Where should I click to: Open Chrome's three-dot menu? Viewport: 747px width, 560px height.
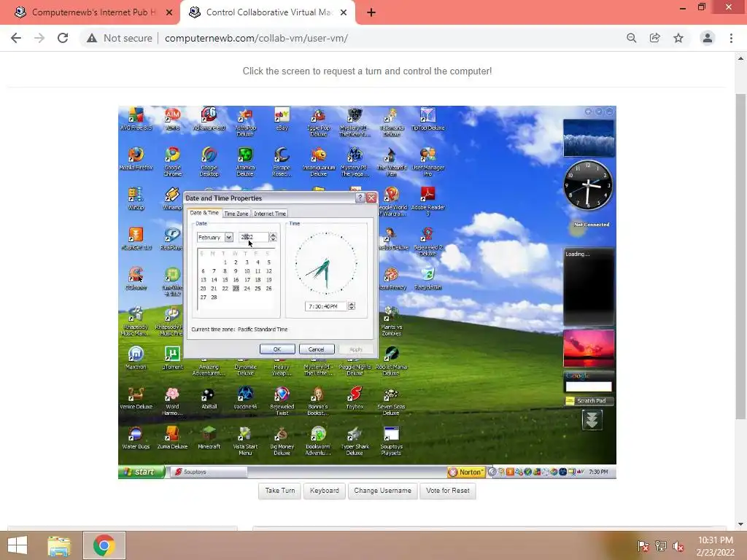point(731,38)
